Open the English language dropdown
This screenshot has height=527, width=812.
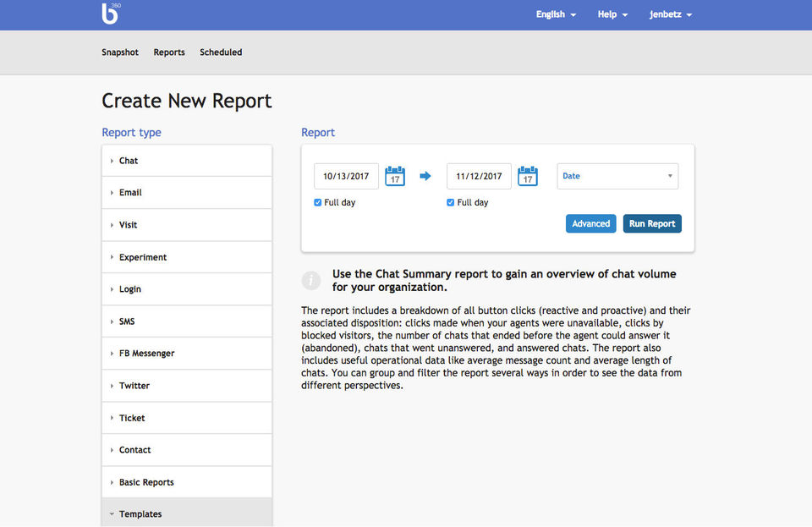click(x=556, y=14)
